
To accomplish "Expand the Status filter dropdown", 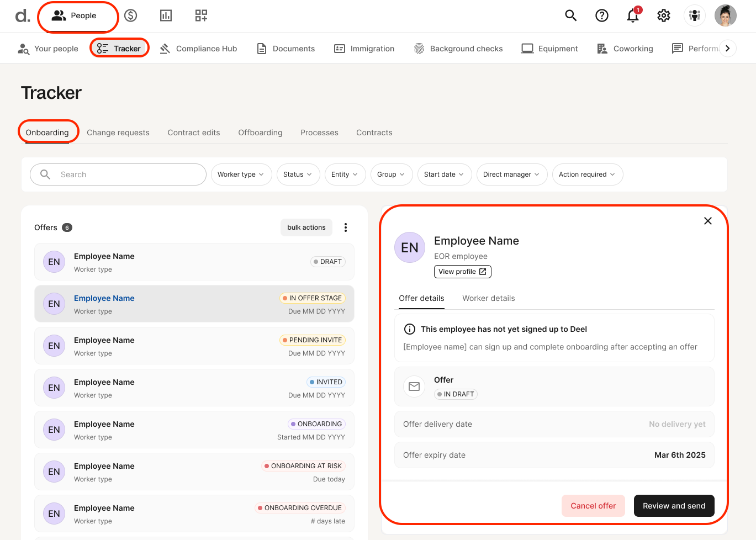I will click(298, 174).
